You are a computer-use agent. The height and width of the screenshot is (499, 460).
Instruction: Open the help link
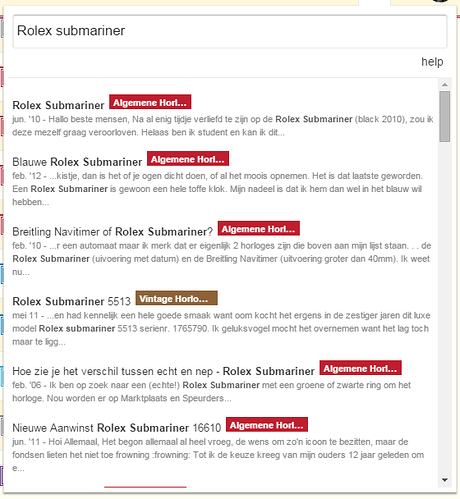(x=432, y=62)
